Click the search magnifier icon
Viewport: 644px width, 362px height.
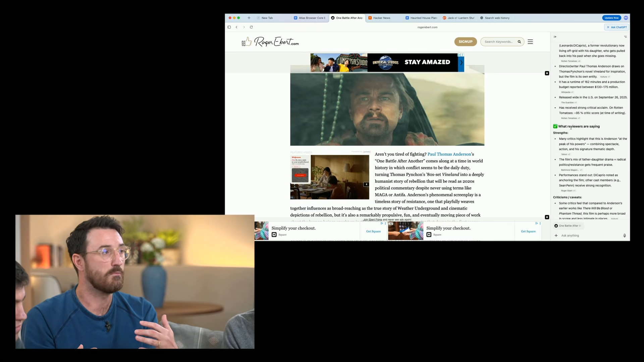tap(519, 42)
